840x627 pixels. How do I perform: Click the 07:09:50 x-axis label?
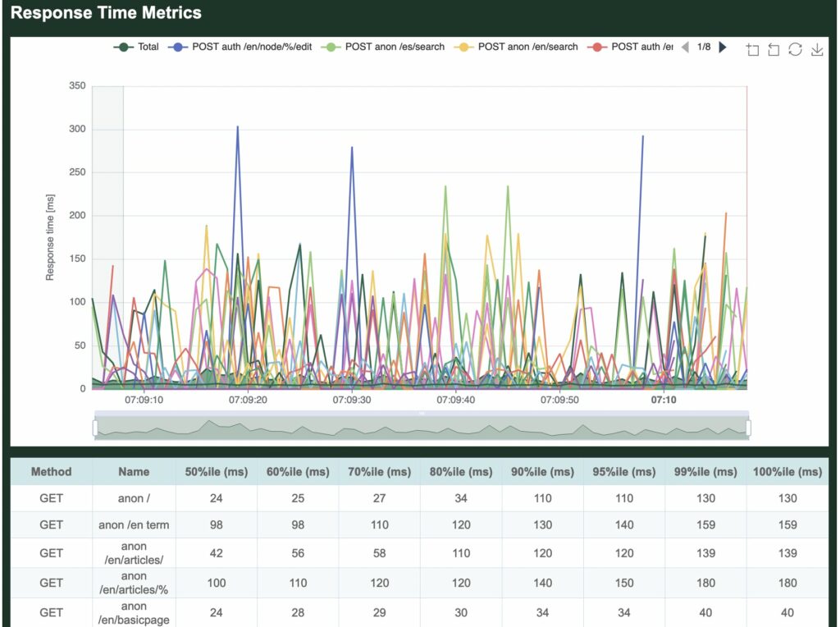(559, 400)
